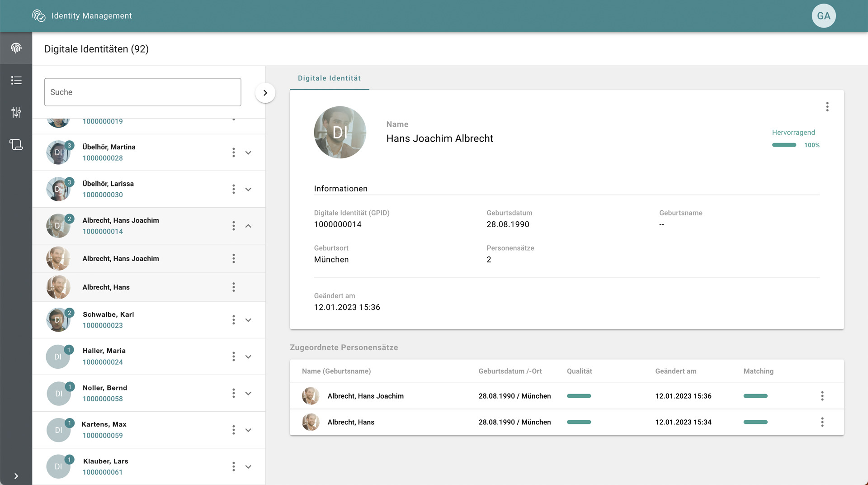
Task: Sort by Matching column header
Action: (x=759, y=371)
